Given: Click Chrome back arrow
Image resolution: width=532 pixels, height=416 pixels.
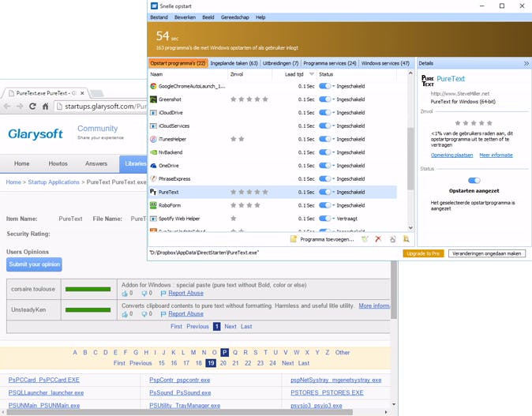Looking at the screenshot, I should pos(7,107).
